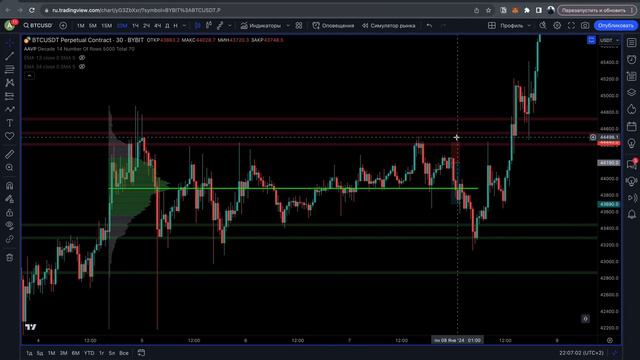Screen dimensions: 640x360
Task: Open the watchlist panel on right sidebar
Action: [x=631, y=42]
